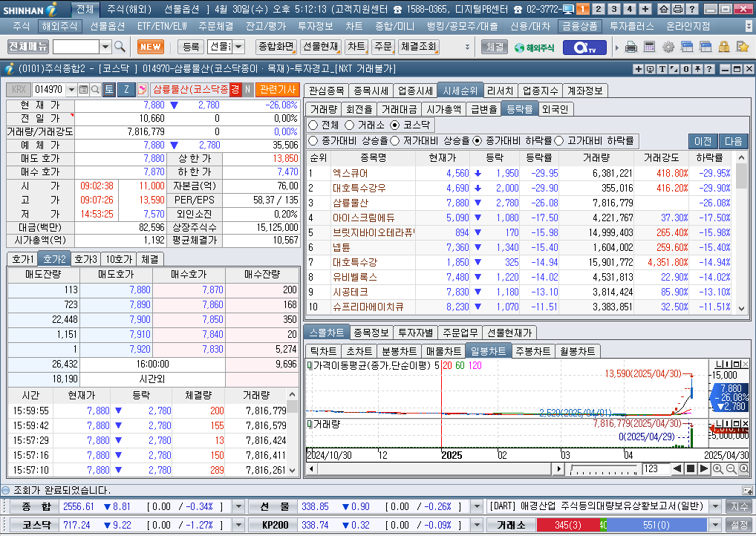Click the search magnifier next to menu box
Screen dimensions: 756x536
click(x=120, y=47)
